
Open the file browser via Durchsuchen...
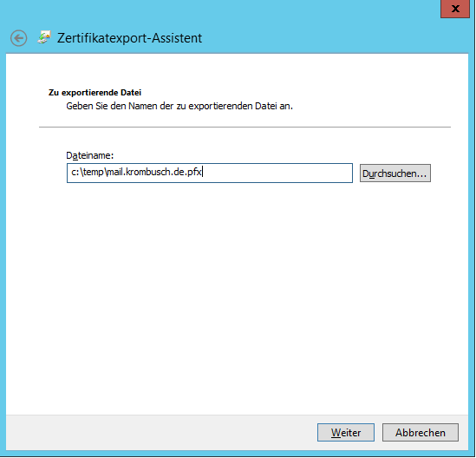click(x=395, y=173)
